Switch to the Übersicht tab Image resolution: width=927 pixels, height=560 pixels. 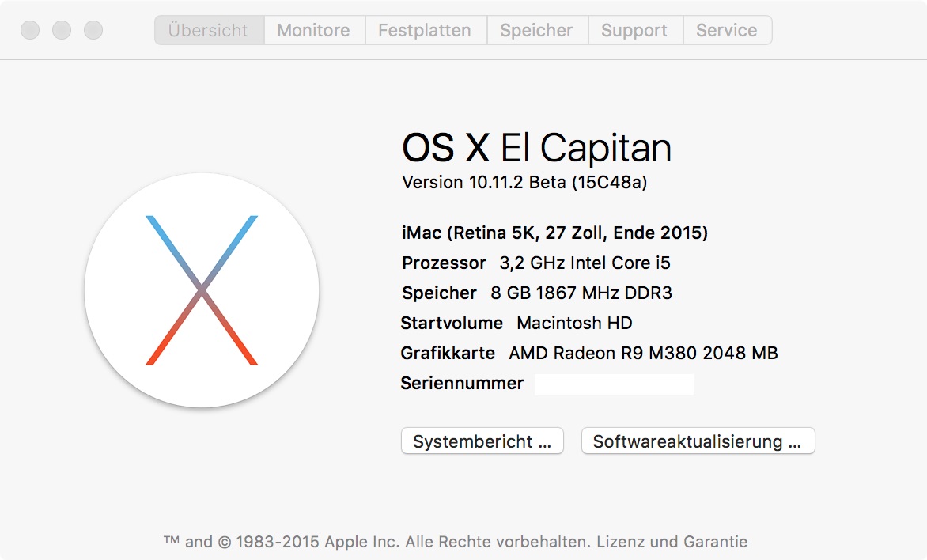tap(209, 31)
